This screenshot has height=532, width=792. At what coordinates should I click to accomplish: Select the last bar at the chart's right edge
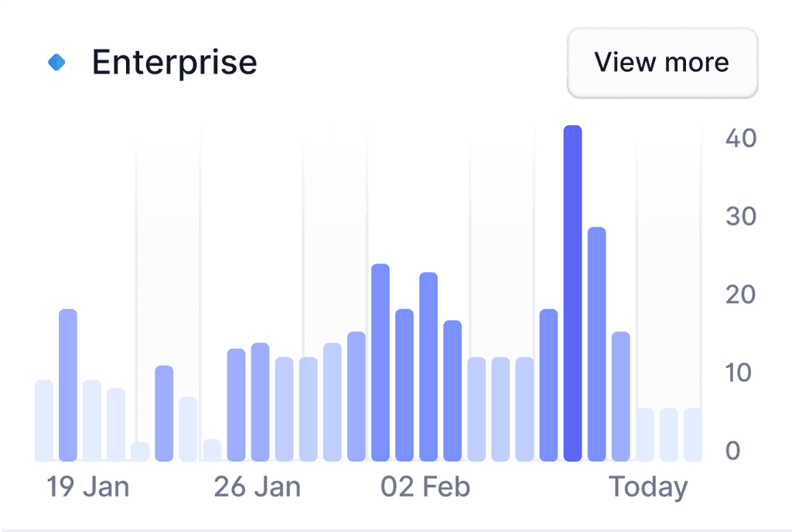pos(693,435)
